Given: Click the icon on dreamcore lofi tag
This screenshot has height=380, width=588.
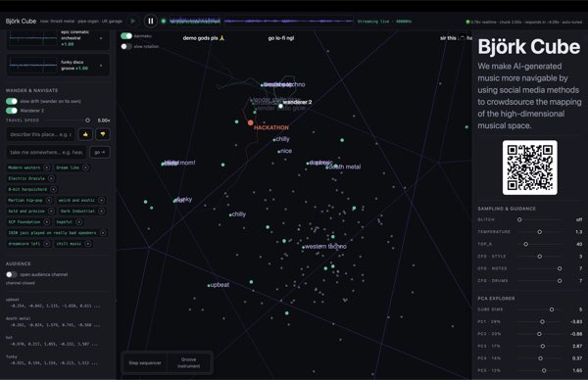Looking at the screenshot, I should pos(47,244).
